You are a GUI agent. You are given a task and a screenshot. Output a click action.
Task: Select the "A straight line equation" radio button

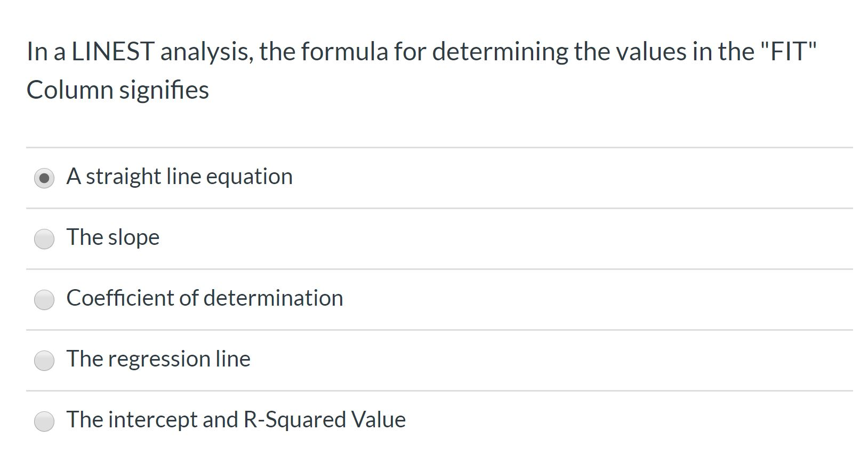(44, 178)
